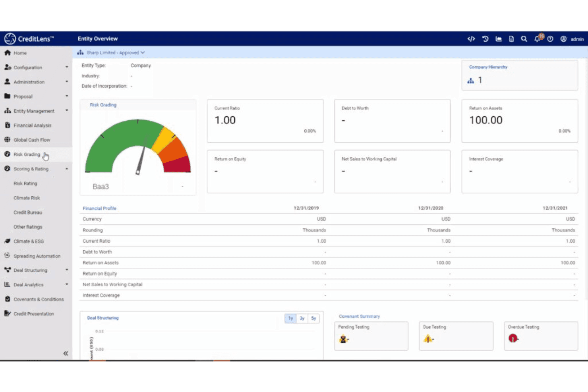
Task: Open Climate Risk submenu item
Action: tap(27, 198)
